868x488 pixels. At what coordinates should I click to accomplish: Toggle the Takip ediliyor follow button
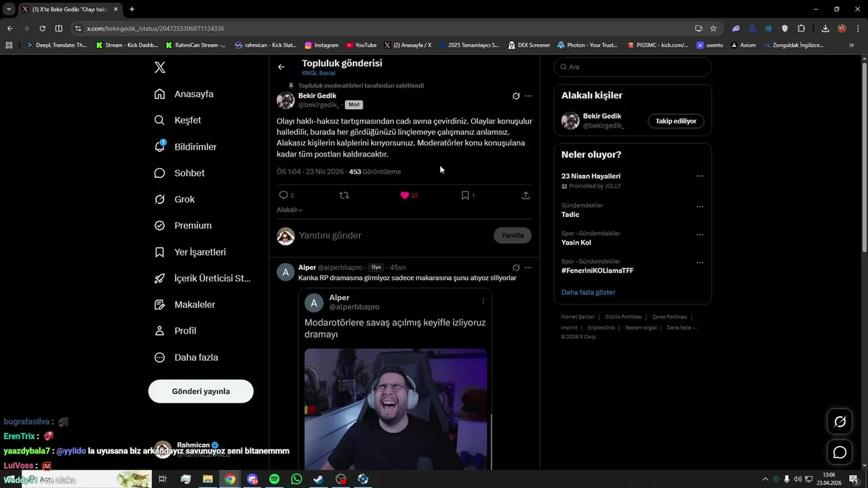(x=676, y=121)
